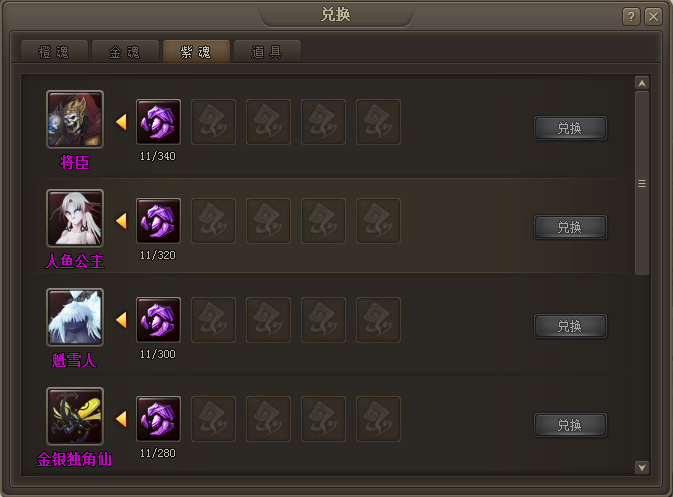Select the 金银独角仙 character portrait

75,416
